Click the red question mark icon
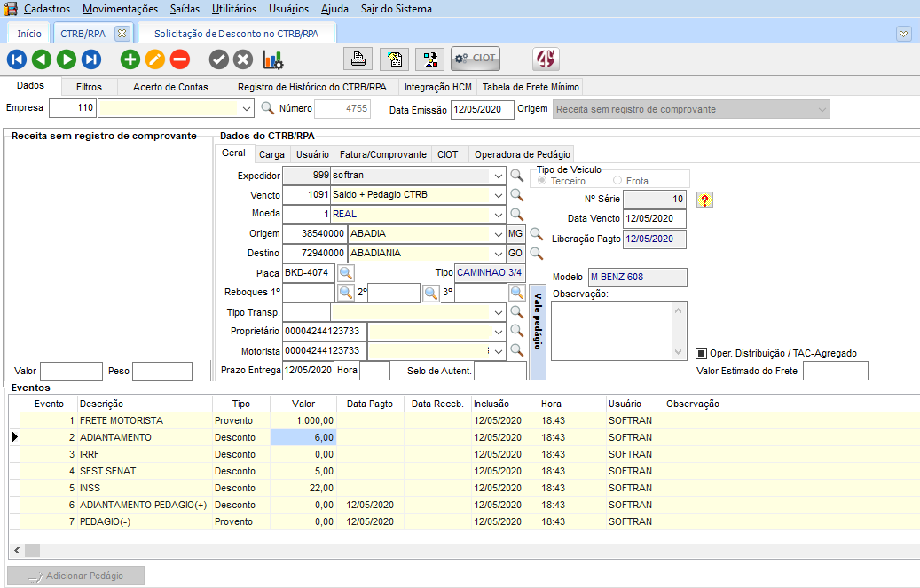920x588 pixels. coord(705,200)
